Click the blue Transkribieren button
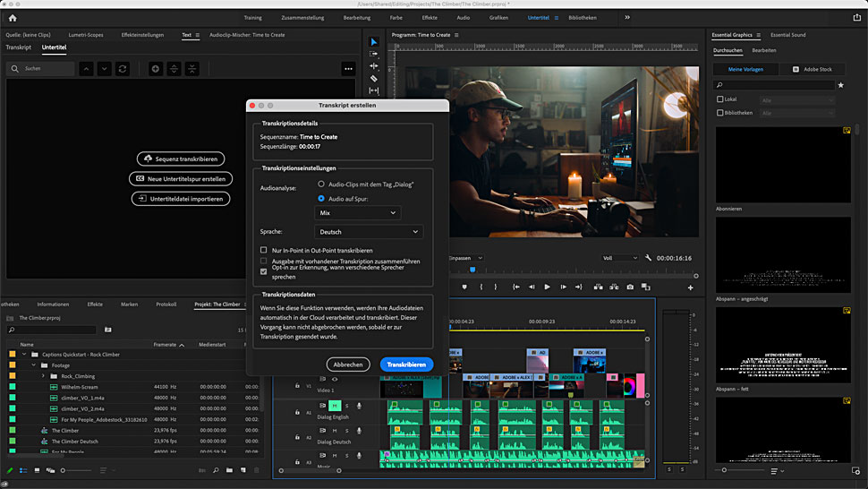This screenshot has width=868, height=489. [x=406, y=365]
